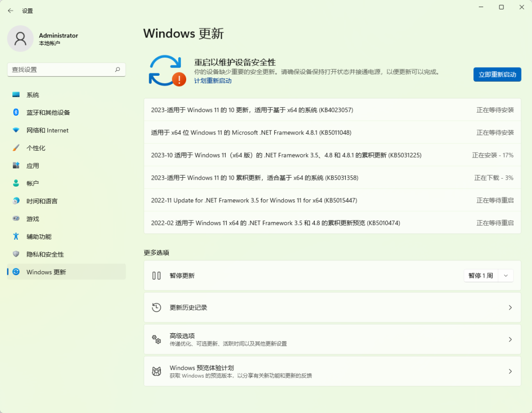Open Windows 预览体验计划 row

pyautogui.click(x=332, y=371)
